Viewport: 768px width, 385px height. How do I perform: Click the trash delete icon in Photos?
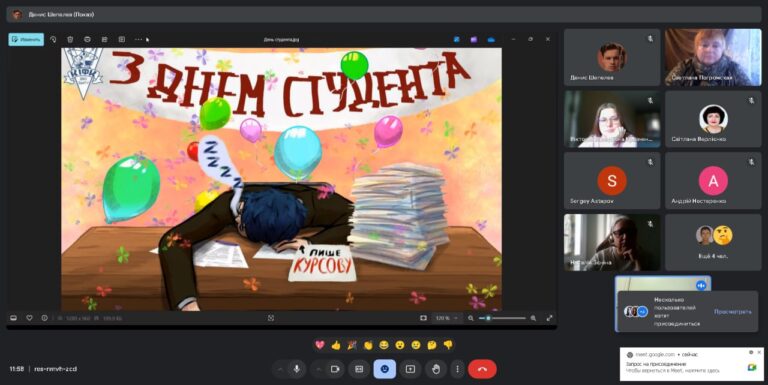[x=70, y=39]
